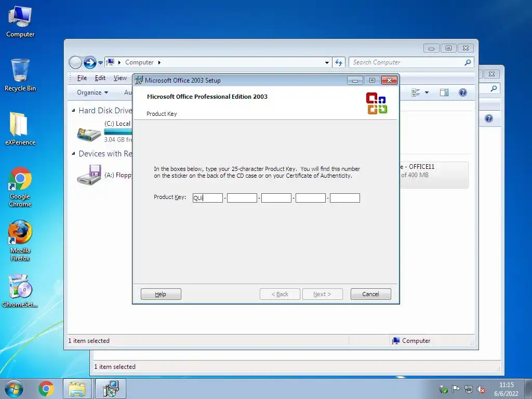Open the Computer desktop icon

tap(20, 22)
